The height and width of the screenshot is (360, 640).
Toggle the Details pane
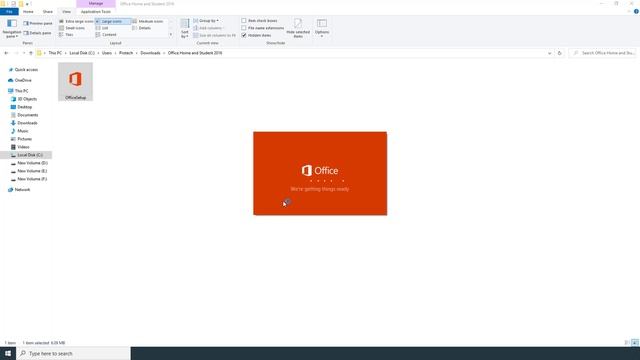click(x=38, y=33)
